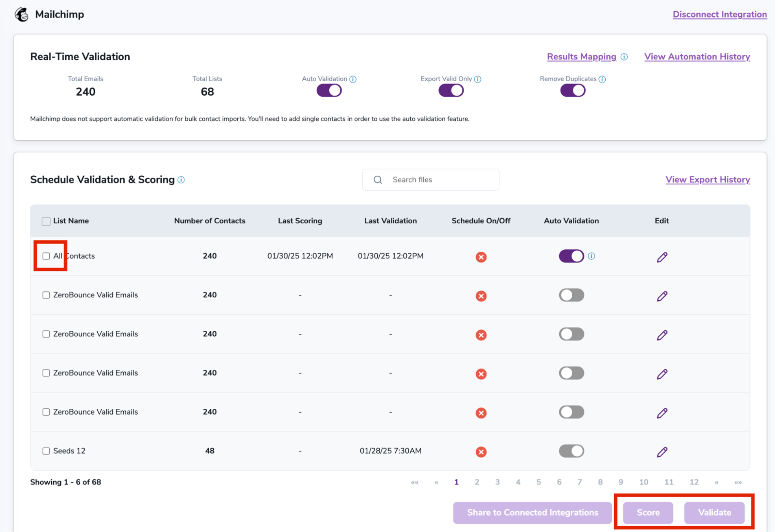Disable the Real-Time Auto Validation toggle
This screenshot has width=775, height=532.
(329, 91)
